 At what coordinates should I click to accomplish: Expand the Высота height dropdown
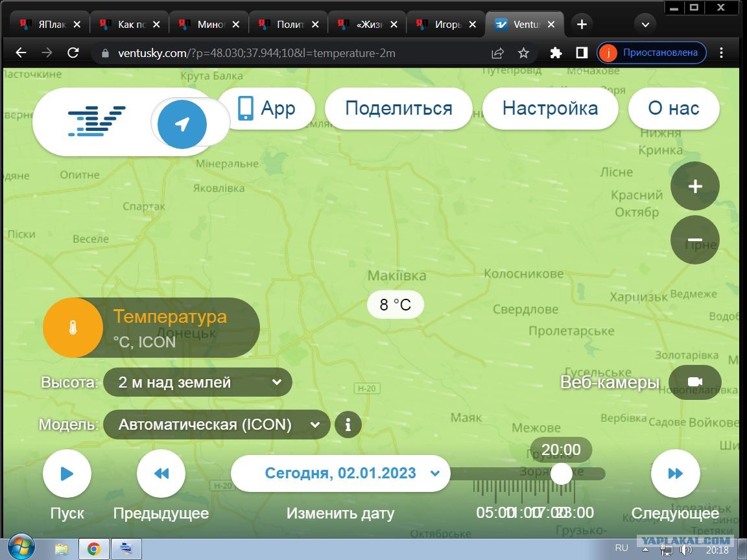(198, 382)
